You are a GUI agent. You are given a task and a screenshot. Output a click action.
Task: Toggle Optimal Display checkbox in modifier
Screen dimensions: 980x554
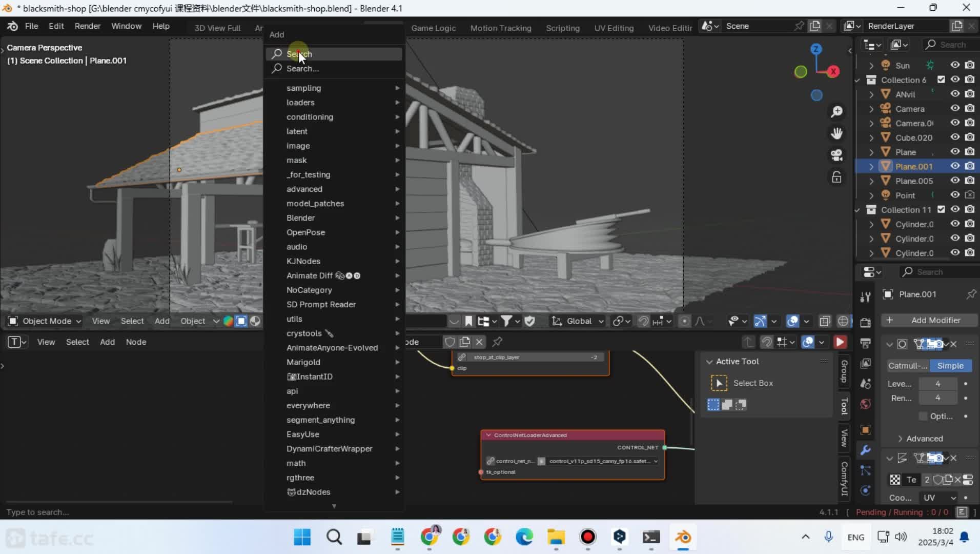(x=923, y=416)
